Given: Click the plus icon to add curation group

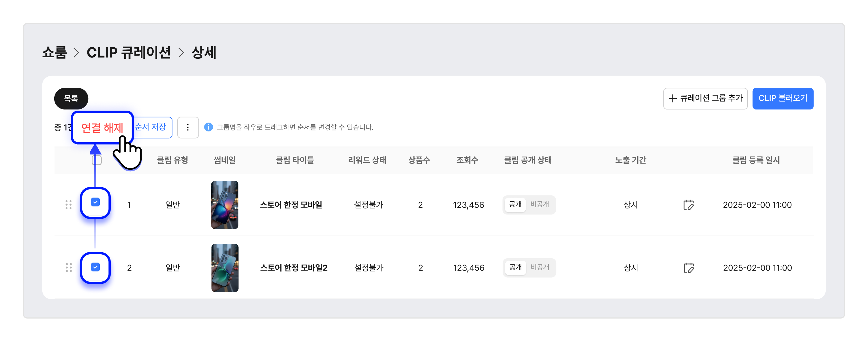Looking at the screenshot, I should 673,98.
